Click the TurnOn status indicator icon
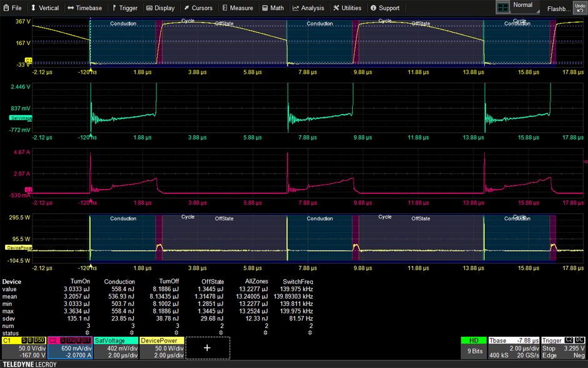 click(x=86, y=333)
